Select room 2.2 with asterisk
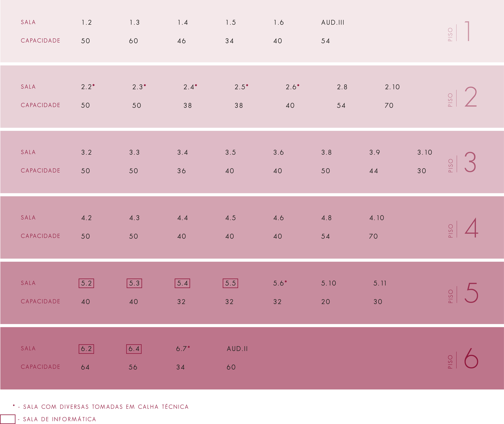This screenshot has height=424, width=504. [88, 87]
